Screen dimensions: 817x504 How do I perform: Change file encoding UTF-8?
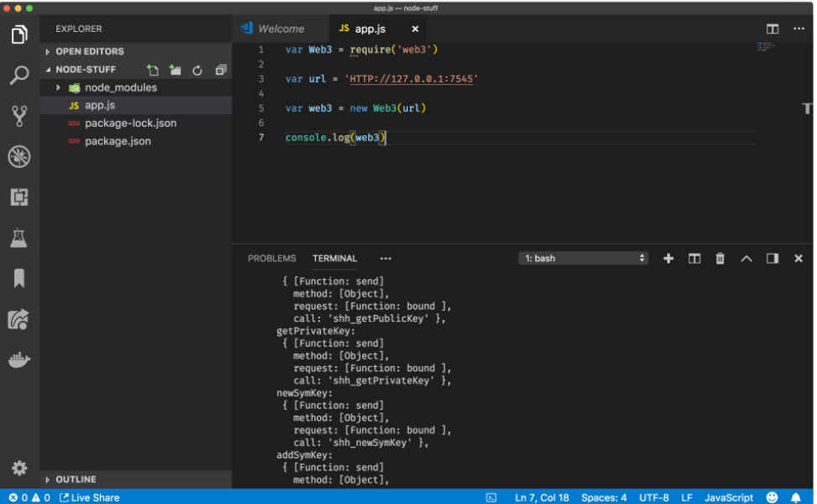tap(653, 497)
